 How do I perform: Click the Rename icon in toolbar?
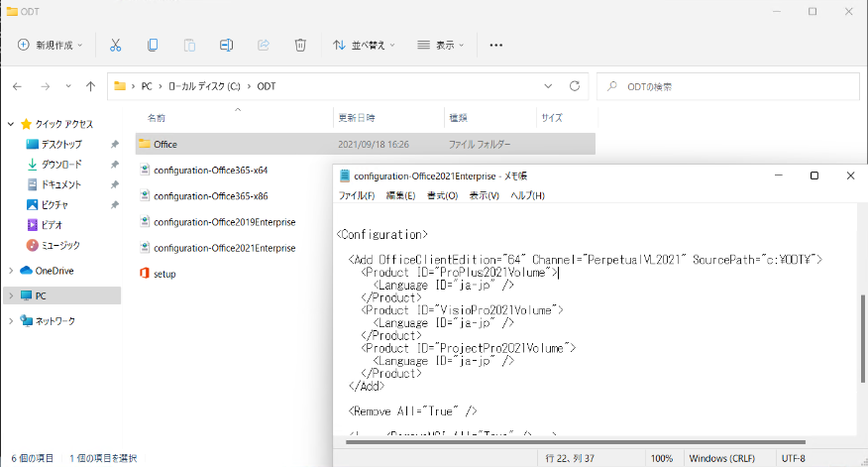[x=226, y=45]
